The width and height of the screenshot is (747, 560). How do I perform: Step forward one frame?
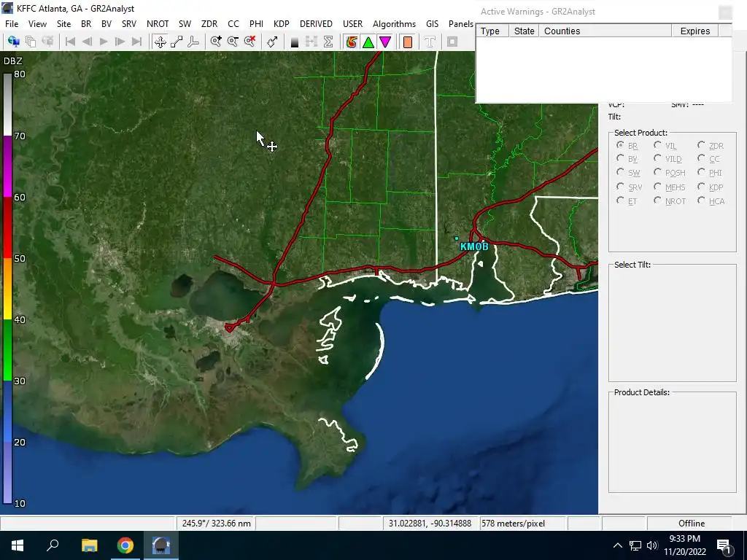pos(120,42)
